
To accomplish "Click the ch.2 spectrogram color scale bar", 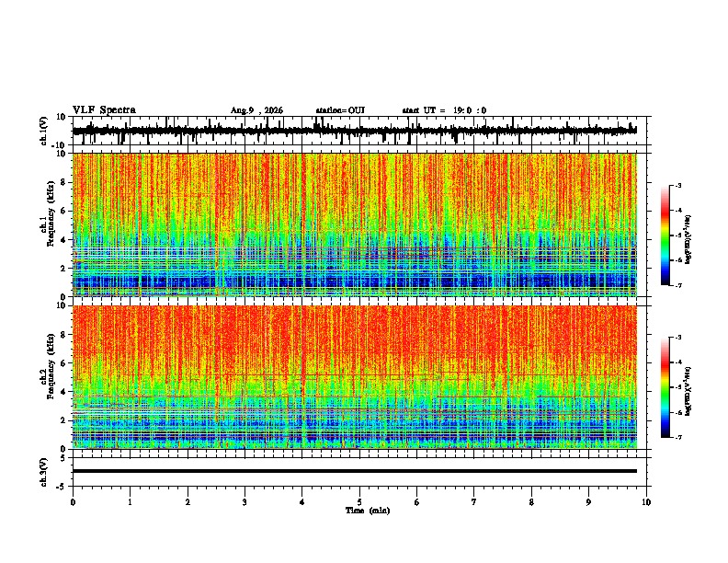I will point(665,387).
